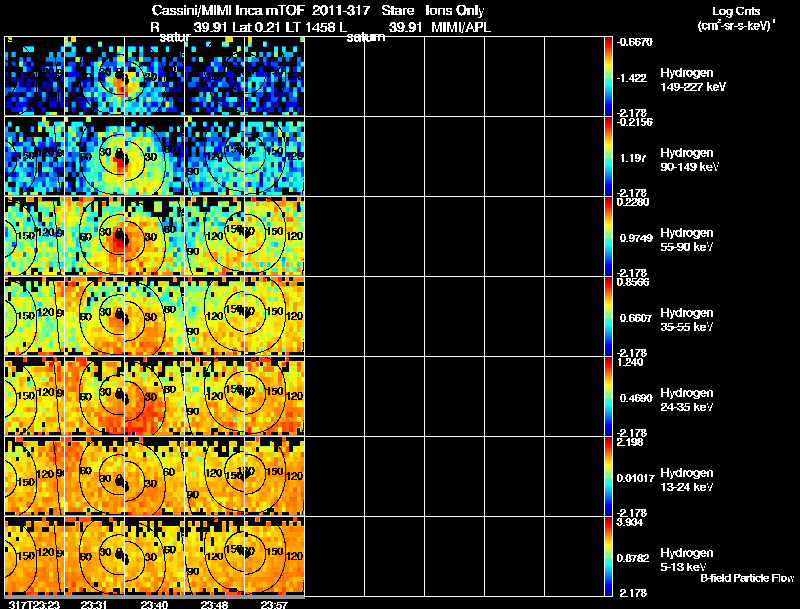Image resolution: width=800 pixels, height=609 pixels.
Task: Click the 23:48 time axis label
Action: [214, 604]
